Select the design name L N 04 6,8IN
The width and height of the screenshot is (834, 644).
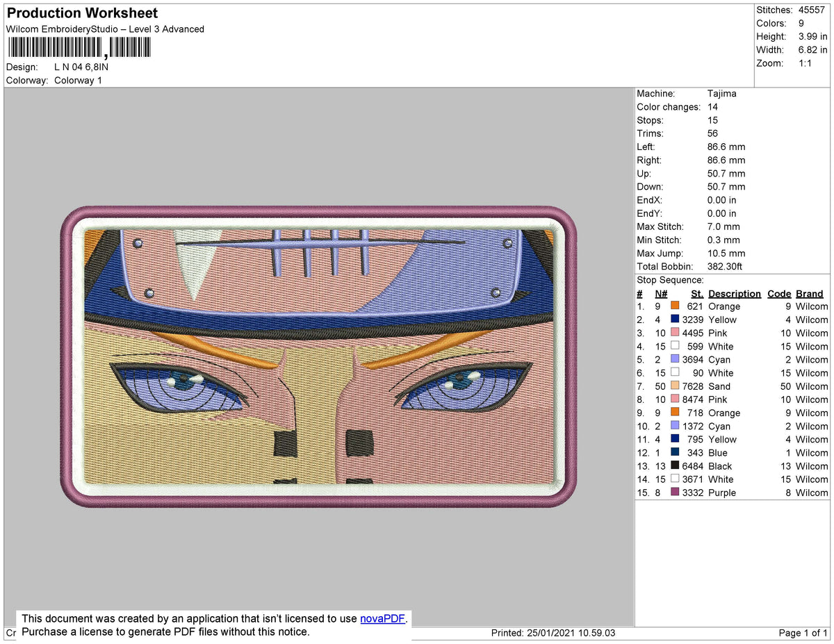[81, 67]
